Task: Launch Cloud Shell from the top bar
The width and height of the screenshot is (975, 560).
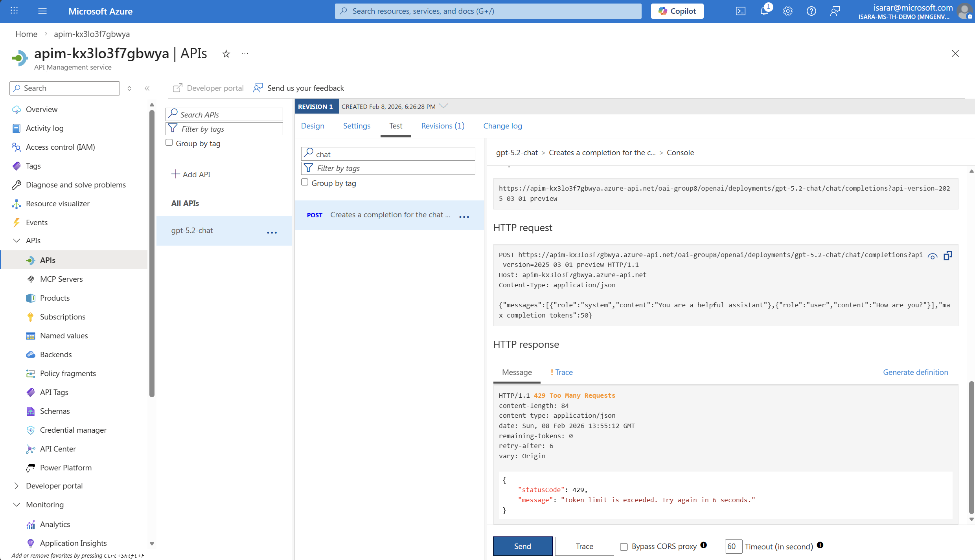Action: [x=741, y=11]
